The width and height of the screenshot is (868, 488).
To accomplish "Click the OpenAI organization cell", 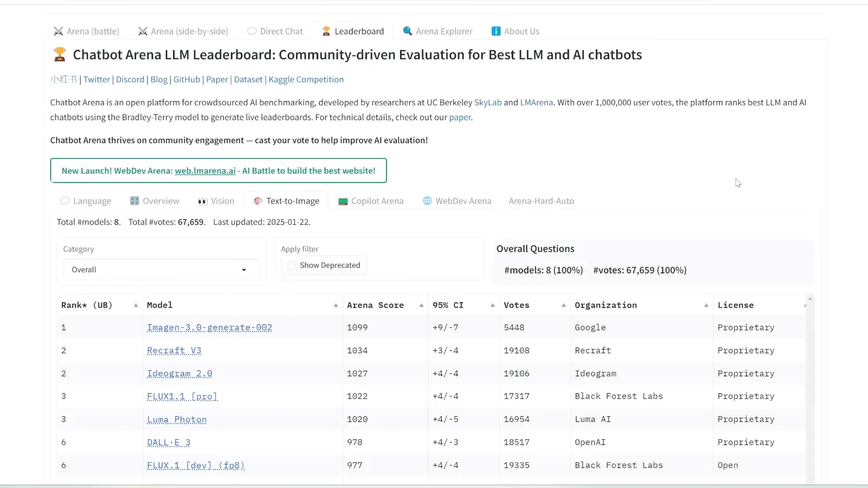I will (x=590, y=442).
